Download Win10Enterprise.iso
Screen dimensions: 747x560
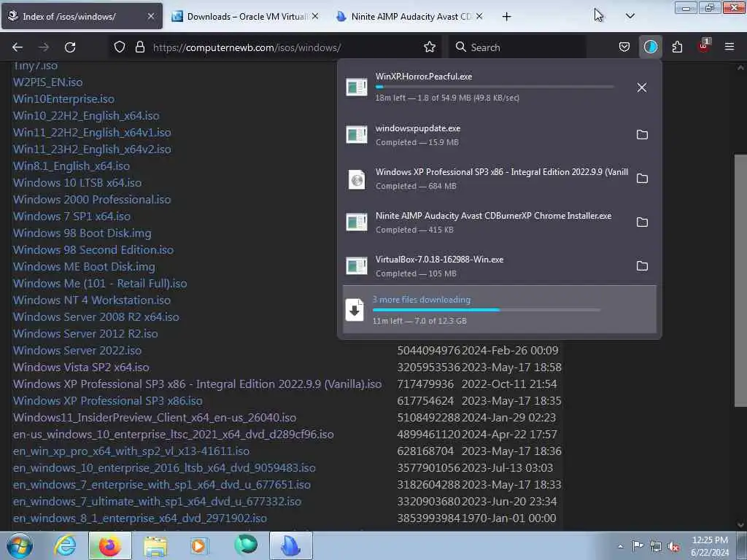pyautogui.click(x=63, y=98)
